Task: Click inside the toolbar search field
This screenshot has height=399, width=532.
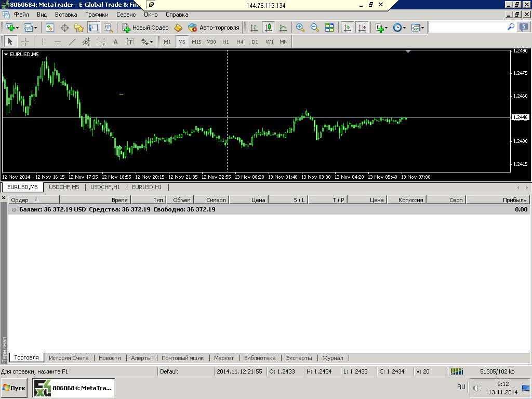Action: tap(468, 27)
